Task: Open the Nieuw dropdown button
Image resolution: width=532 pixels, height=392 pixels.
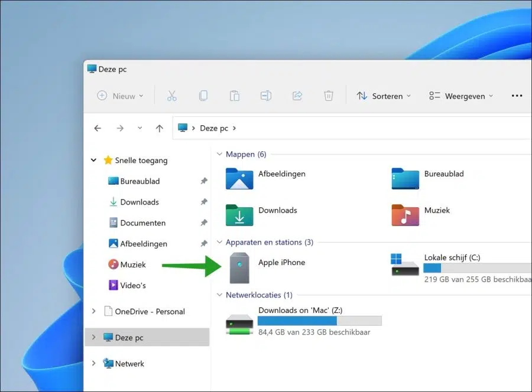Action: (120, 96)
